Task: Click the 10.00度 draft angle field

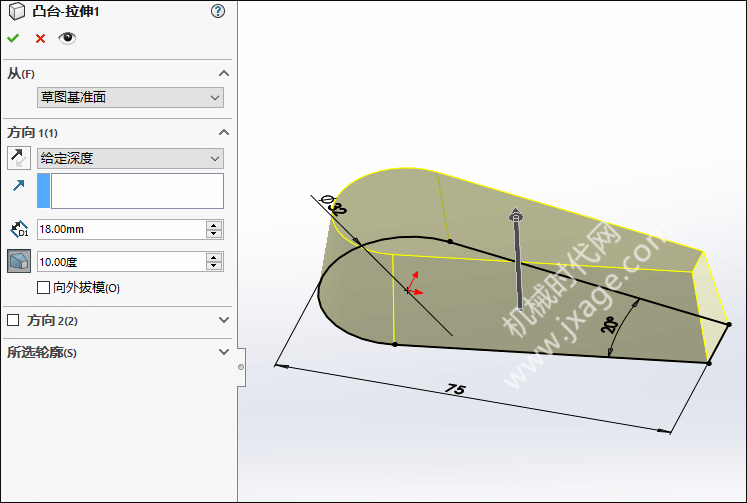Action: pyautogui.click(x=121, y=262)
